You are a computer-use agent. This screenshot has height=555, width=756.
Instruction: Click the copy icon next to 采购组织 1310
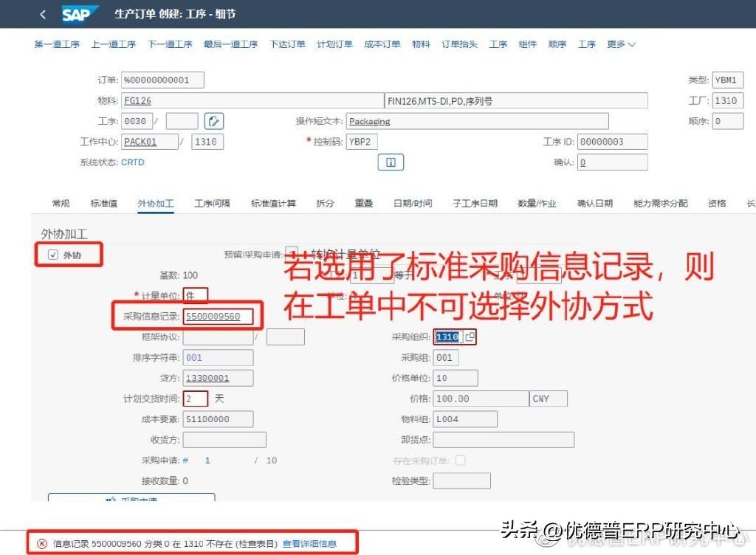tap(470, 337)
